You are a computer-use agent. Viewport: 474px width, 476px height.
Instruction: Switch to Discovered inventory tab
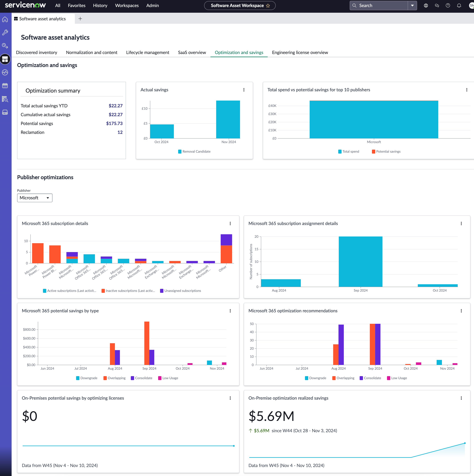pos(36,52)
